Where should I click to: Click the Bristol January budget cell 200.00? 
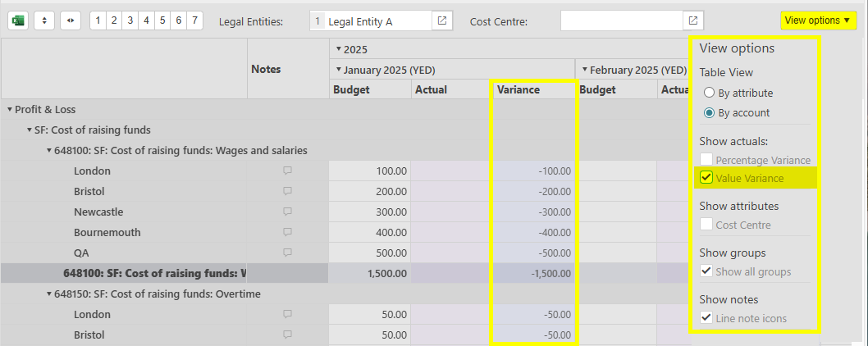[x=370, y=191]
